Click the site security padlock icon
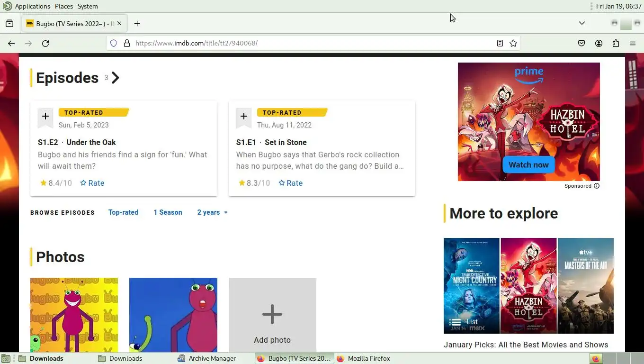 click(126, 43)
